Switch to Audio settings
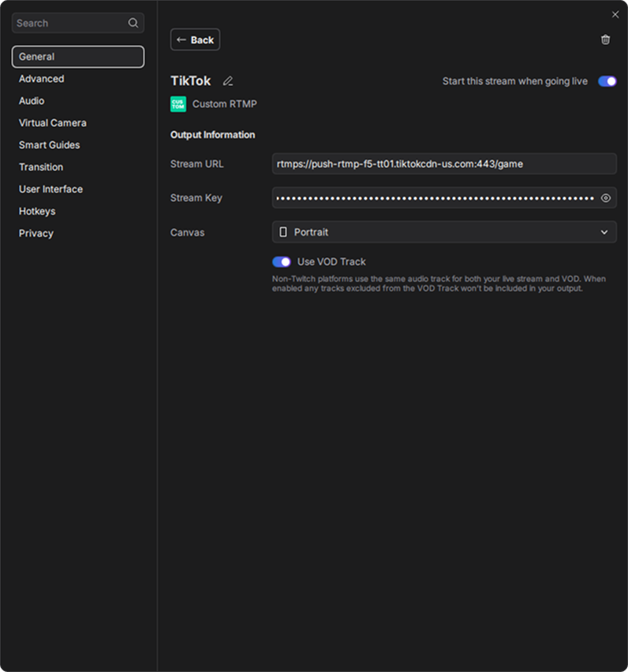Screen dimensions: 628x672 [x=32, y=101]
